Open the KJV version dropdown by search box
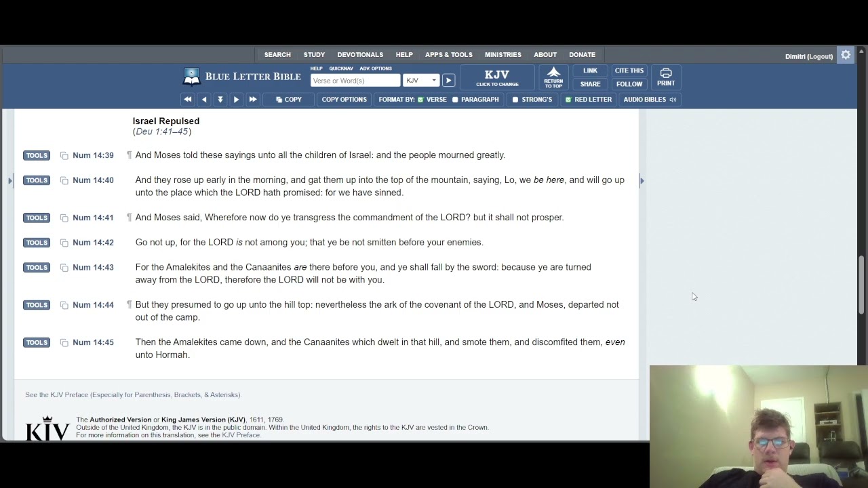The height and width of the screenshot is (488, 868). 421,81
